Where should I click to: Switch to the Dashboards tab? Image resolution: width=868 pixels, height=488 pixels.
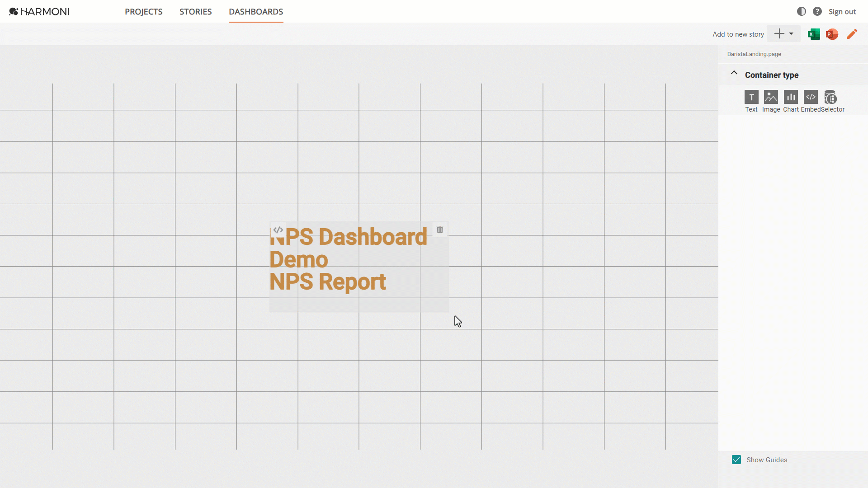pyautogui.click(x=256, y=12)
